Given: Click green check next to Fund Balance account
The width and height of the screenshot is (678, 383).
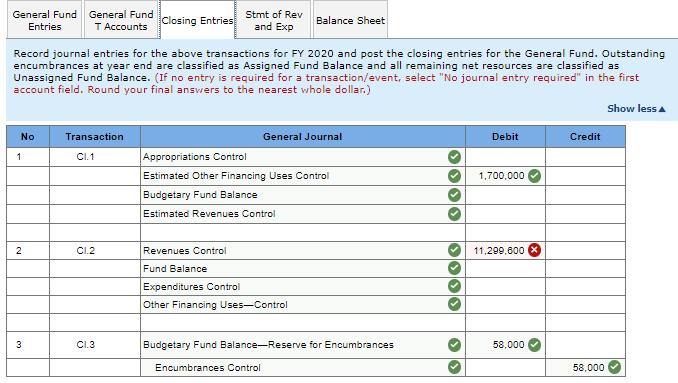Looking at the screenshot, I should [x=454, y=268].
